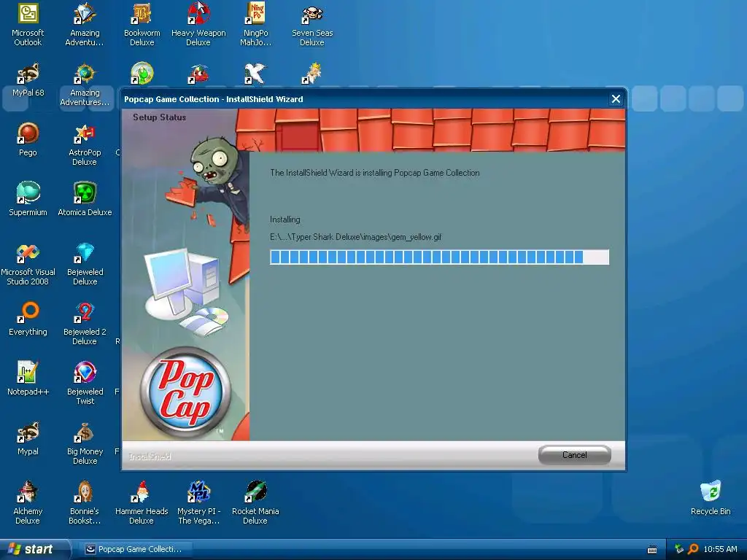
Task: Select the Recycle Bin icon
Action: [x=711, y=498]
